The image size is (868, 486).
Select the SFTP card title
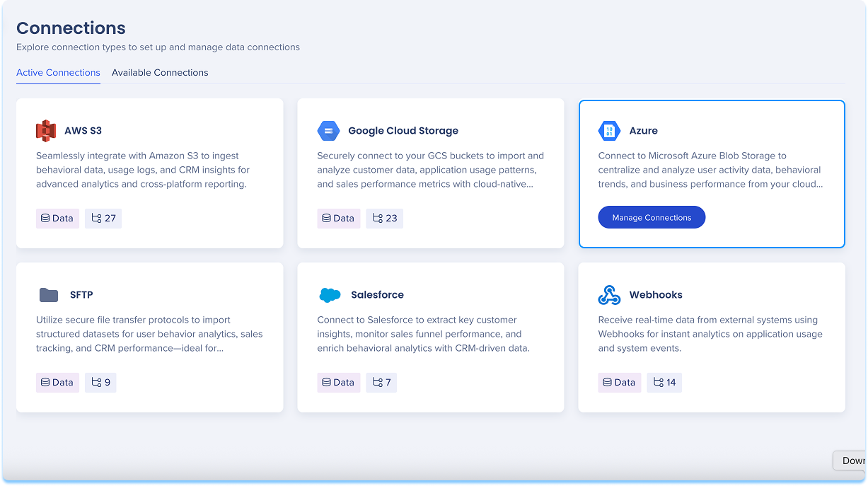pyautogui.click(x=81, y=295)
